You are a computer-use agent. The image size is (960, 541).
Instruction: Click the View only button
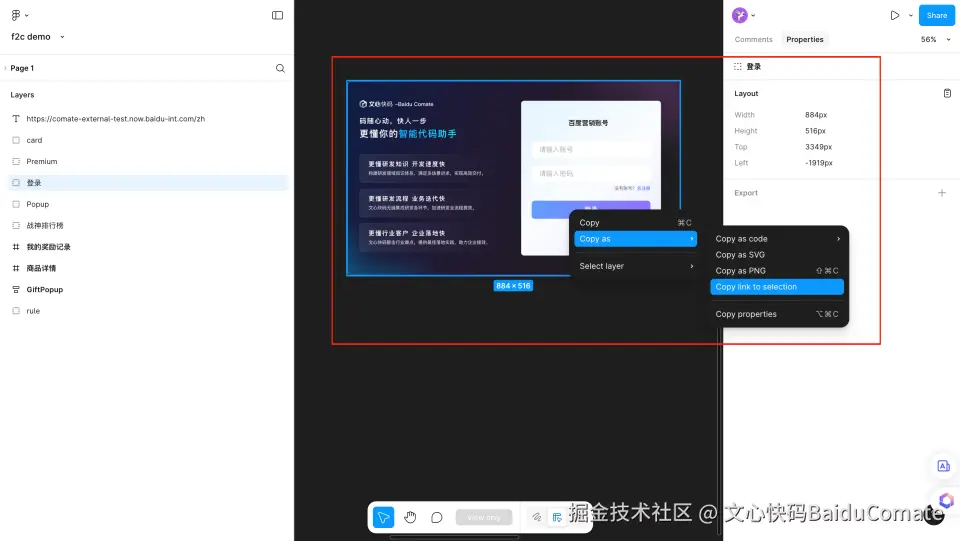(484, 518)
